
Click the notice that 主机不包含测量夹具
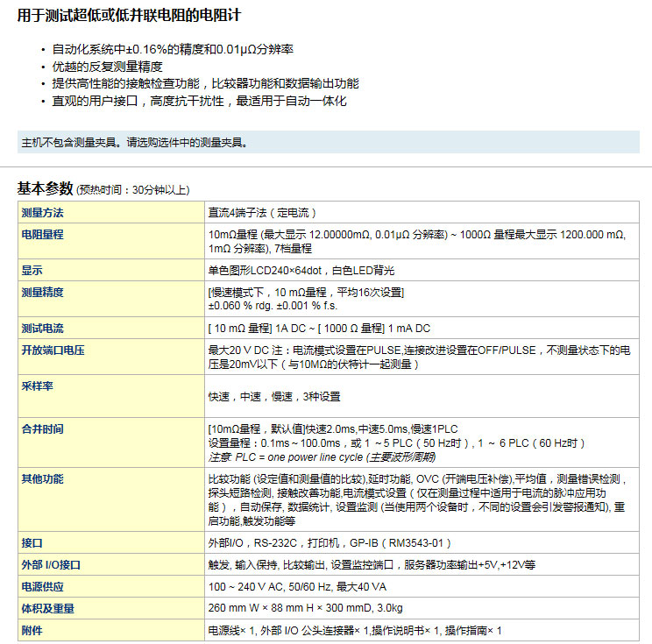tap(133, 142)
